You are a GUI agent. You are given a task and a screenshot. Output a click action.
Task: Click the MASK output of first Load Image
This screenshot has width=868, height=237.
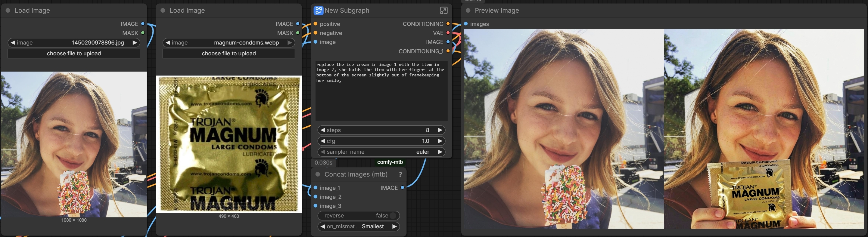[x=143, y=33]
